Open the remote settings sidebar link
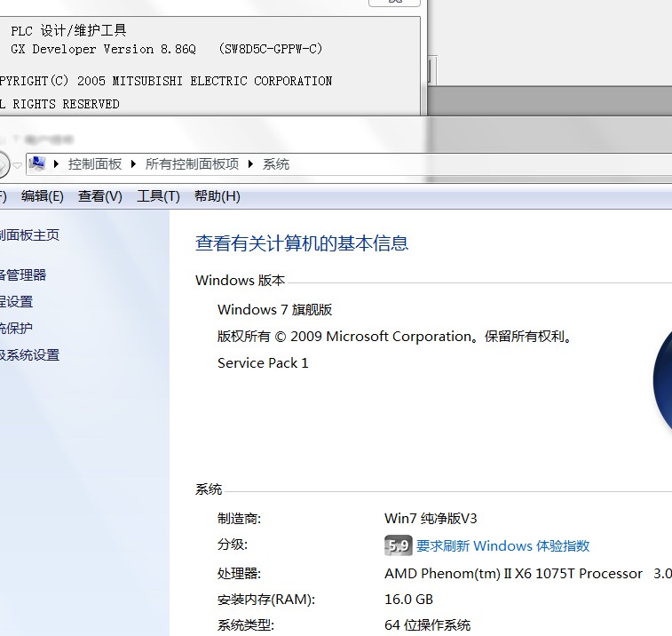The height and width of the screenshot is (636, 672). (17, 302)
